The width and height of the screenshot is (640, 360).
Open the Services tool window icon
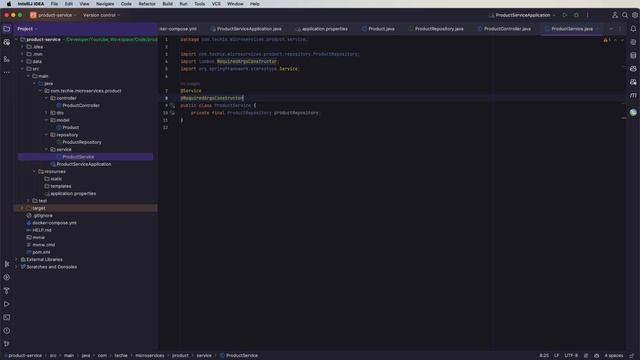[x=7, y=278]
